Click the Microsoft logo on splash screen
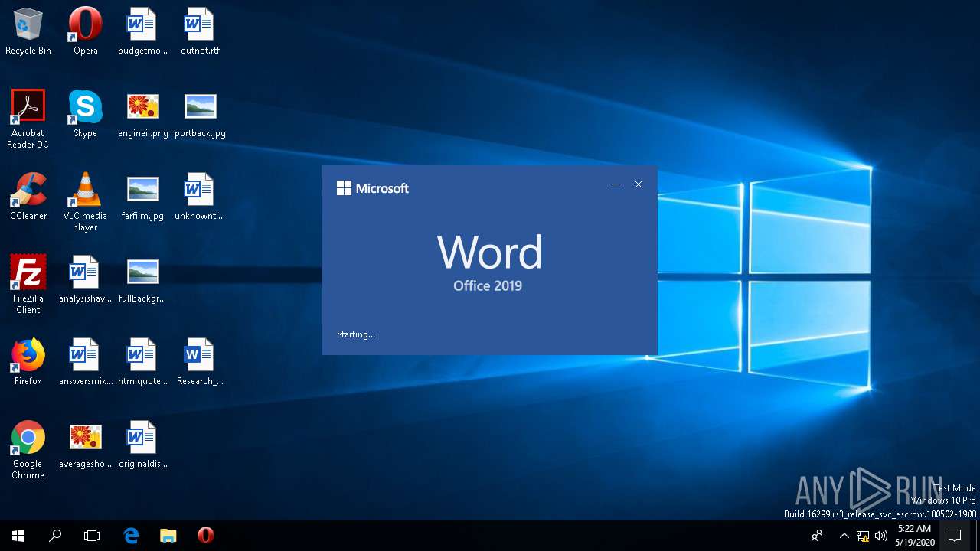This screenshot has height=551, width=980. click(373, 188)
